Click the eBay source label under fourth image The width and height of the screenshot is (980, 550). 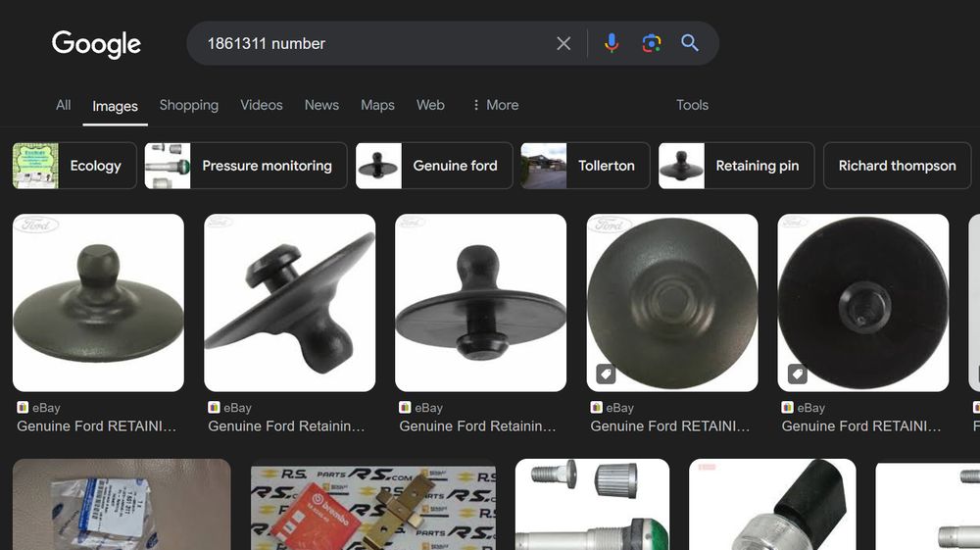[620, 408]
